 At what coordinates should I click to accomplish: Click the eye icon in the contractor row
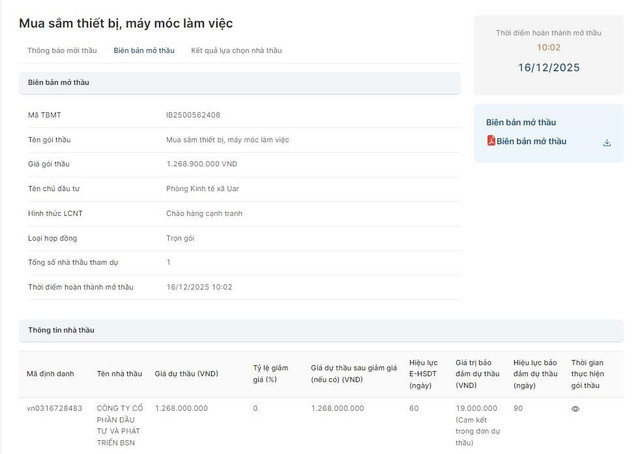pos(575,409)
